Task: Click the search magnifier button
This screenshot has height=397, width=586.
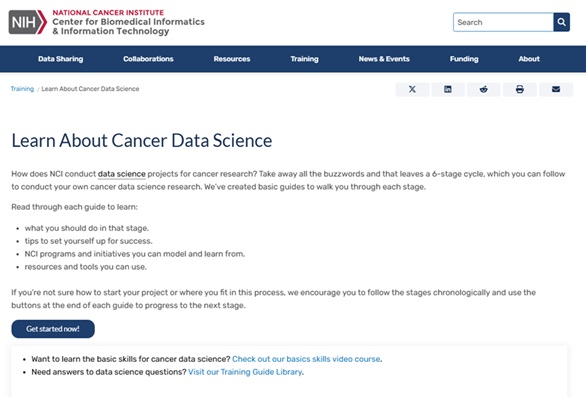Action: pyautogui.click(x=561, y=22)
